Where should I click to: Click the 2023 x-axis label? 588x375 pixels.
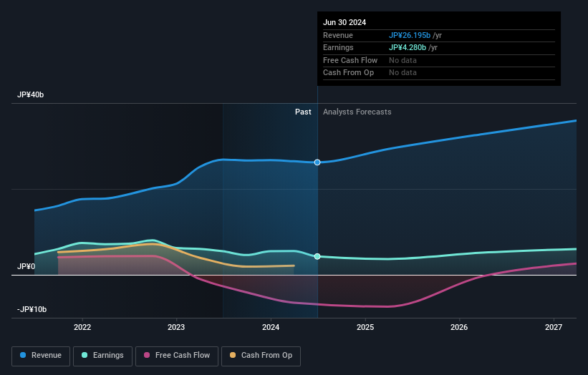[x=176, y=327]
